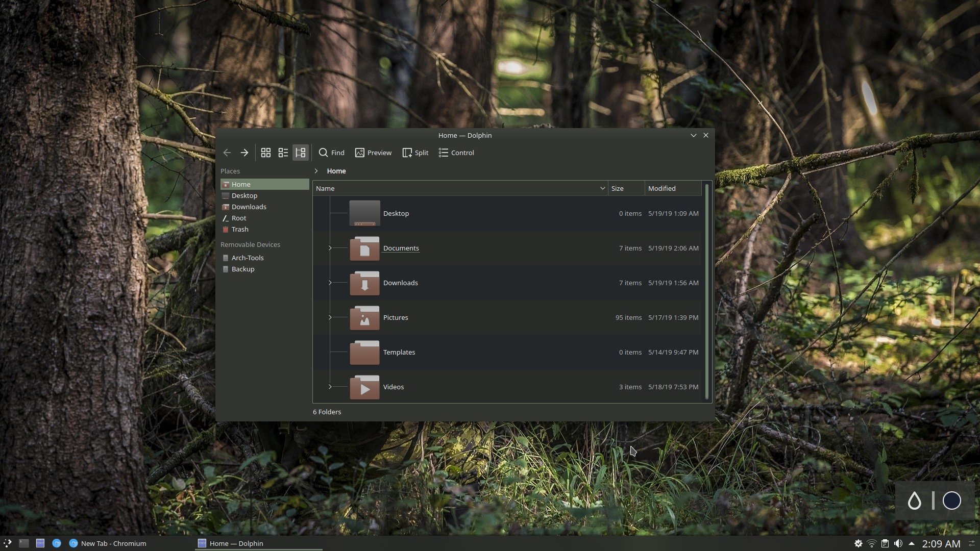Click the modified date 5/19/19 2:06 AM
The height and width of the screenshot is (551, 980).
point(673,248)
